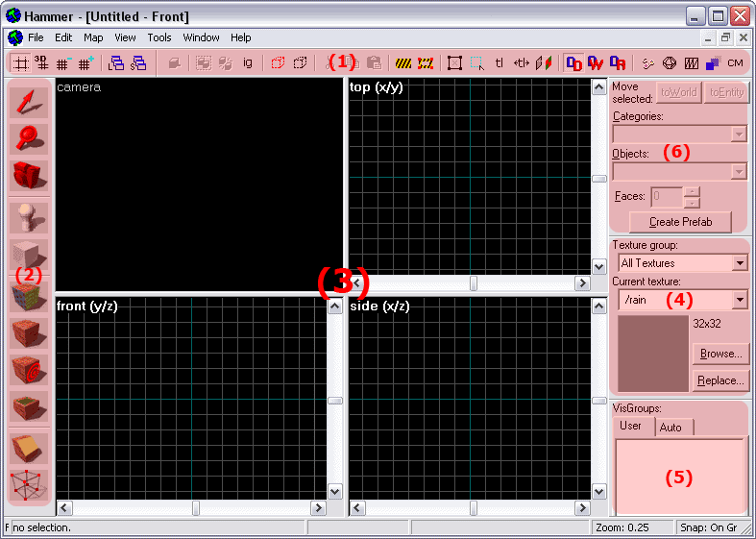Open the Tools menu
The image size is (756, 539).
tap(159, 37)
